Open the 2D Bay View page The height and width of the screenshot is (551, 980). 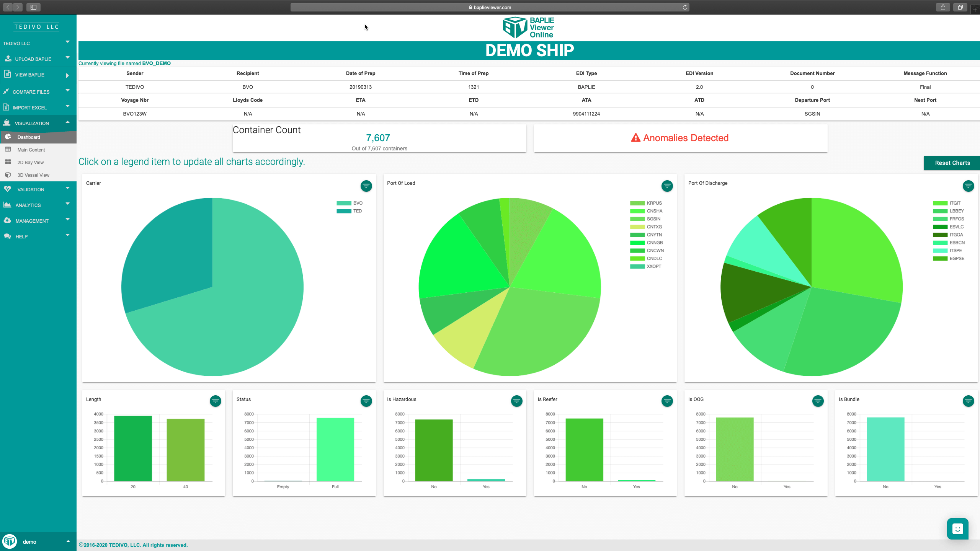pos(31,162)
